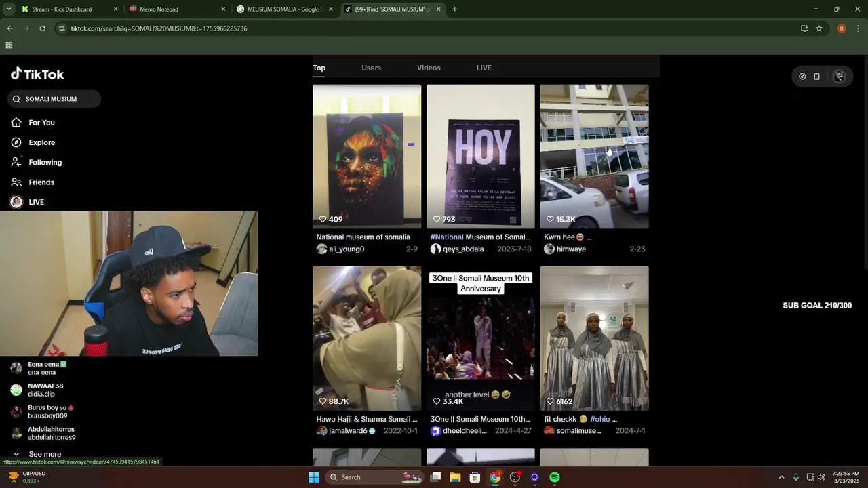Open the apps grid in bookmarks bar
The image size is (868, 488).
point(9,45)
